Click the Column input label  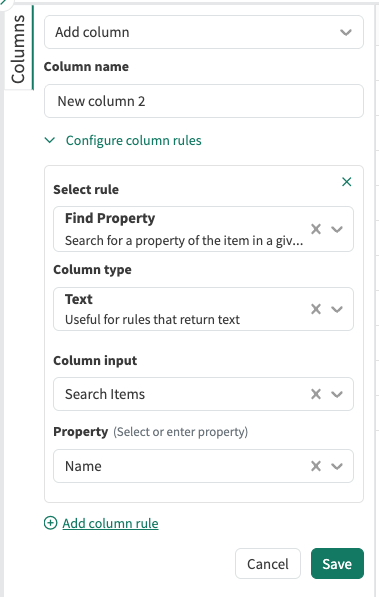95,361
